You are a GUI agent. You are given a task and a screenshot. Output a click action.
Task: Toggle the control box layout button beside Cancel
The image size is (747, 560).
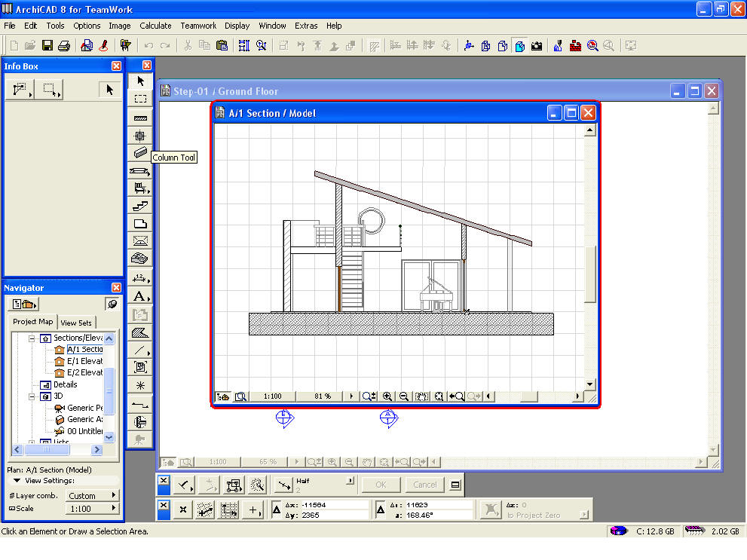pos(455,485)
